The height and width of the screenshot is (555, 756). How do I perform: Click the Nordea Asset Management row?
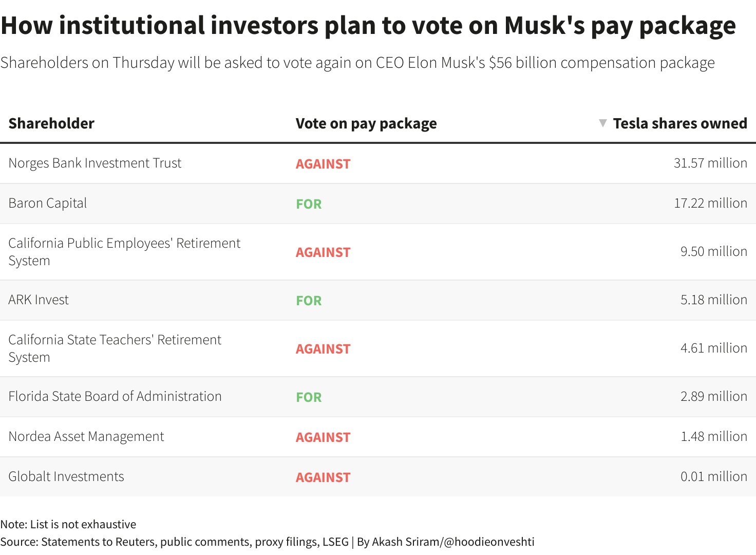point(378,437)
